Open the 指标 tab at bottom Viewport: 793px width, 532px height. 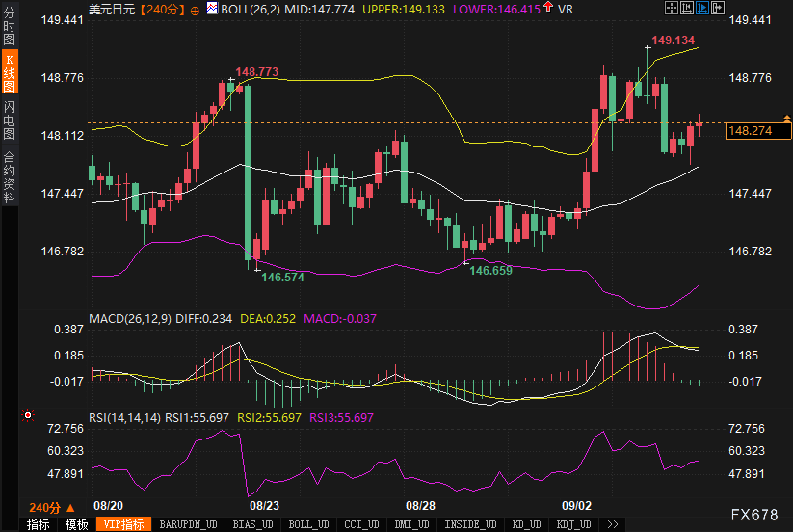pyautogui.click(x=38, y=524)
